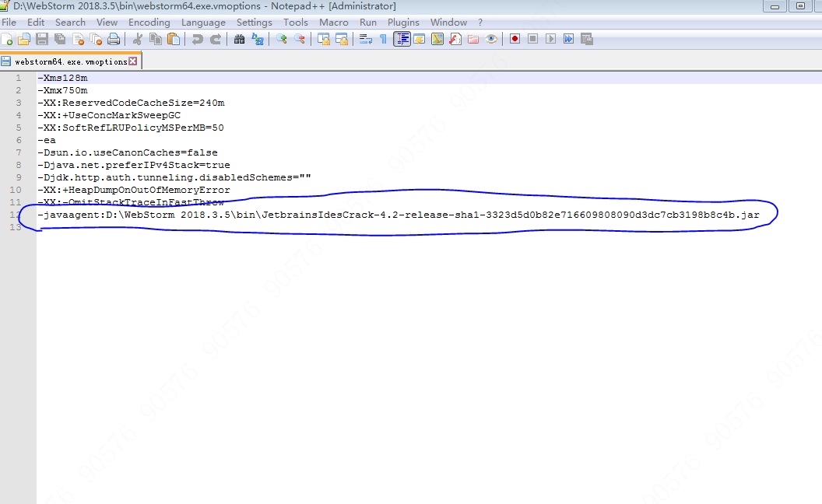Image resolution: width=822 pixels, height=504 pixels.
Task: Open the Plugins menu
Action: point(404,23)
